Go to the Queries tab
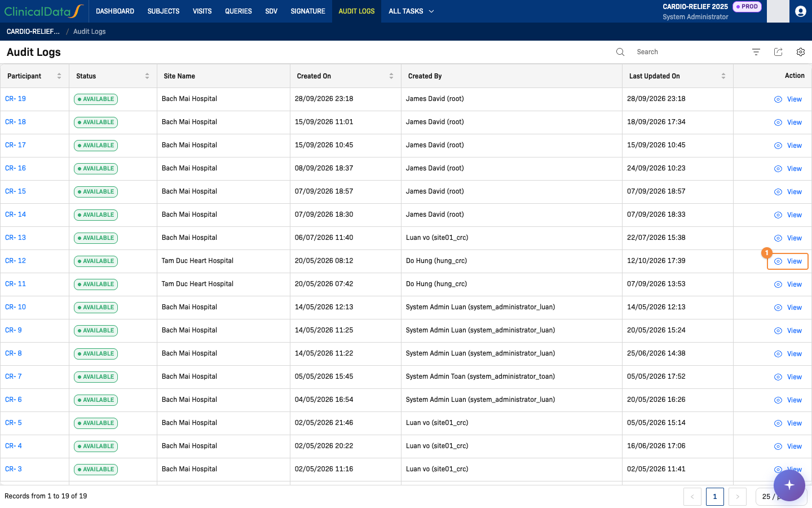 coord(239,11)
